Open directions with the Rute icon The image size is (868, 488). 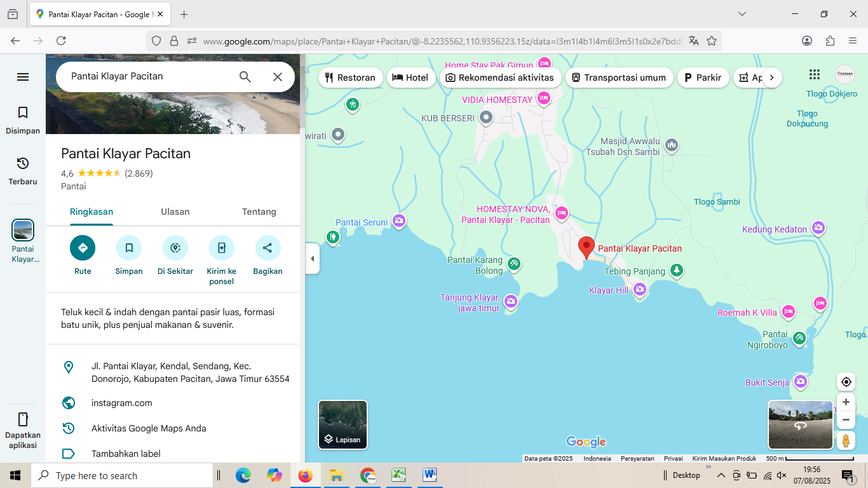click(x=83, y=248)
